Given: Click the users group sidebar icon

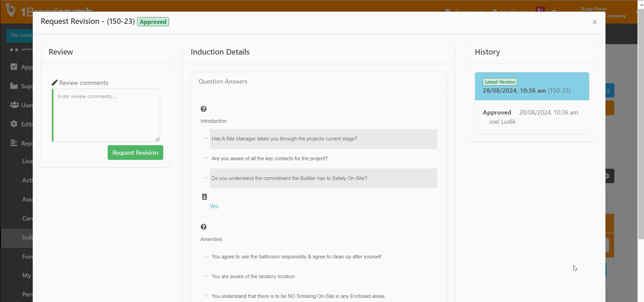Looking at the screenshot, I should [14, 105].
